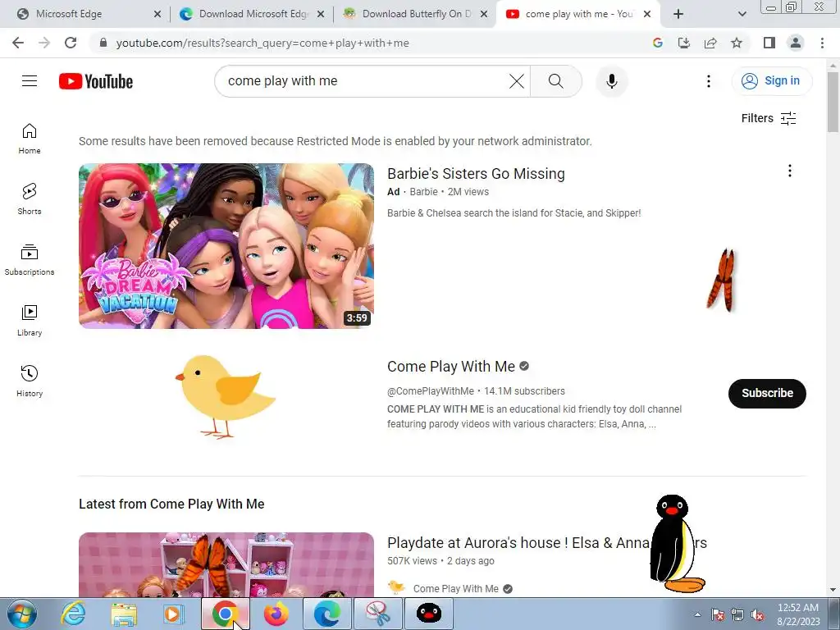This screenshot has width=840, height=630.
Task: Click the Google icon in the address bar
Action: (x=658, y=43)
